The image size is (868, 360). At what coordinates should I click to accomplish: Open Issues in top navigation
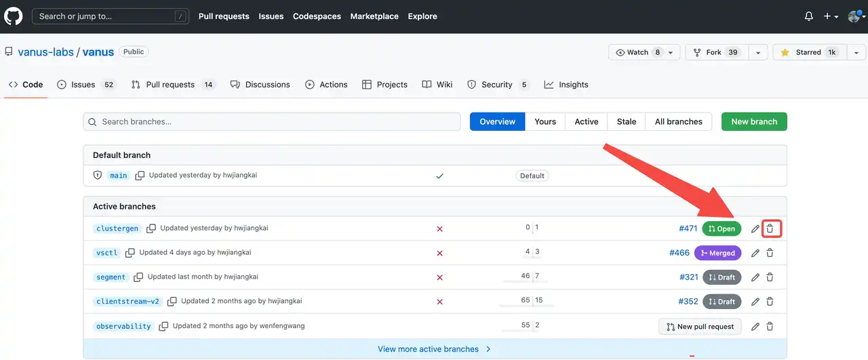271,16
